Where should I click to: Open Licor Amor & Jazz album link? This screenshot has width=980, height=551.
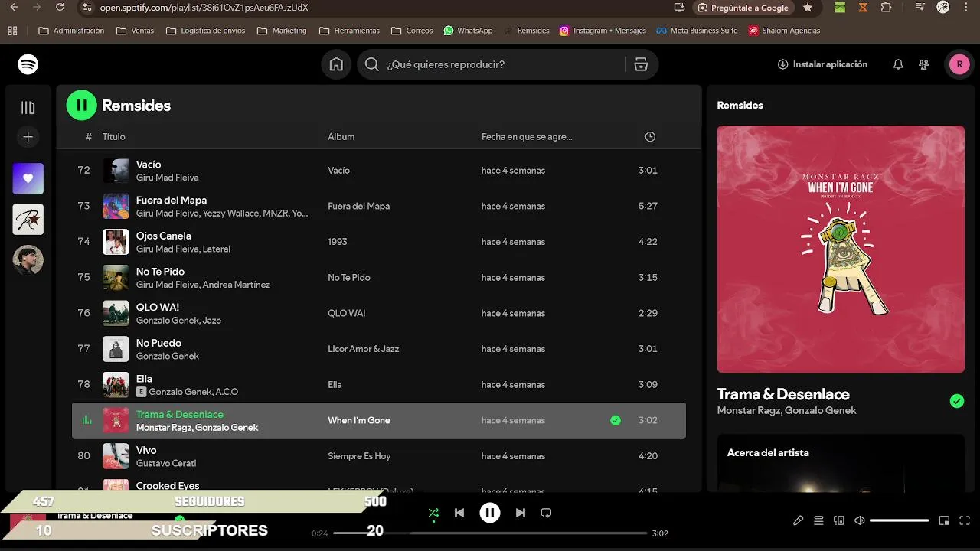point(364,349)
